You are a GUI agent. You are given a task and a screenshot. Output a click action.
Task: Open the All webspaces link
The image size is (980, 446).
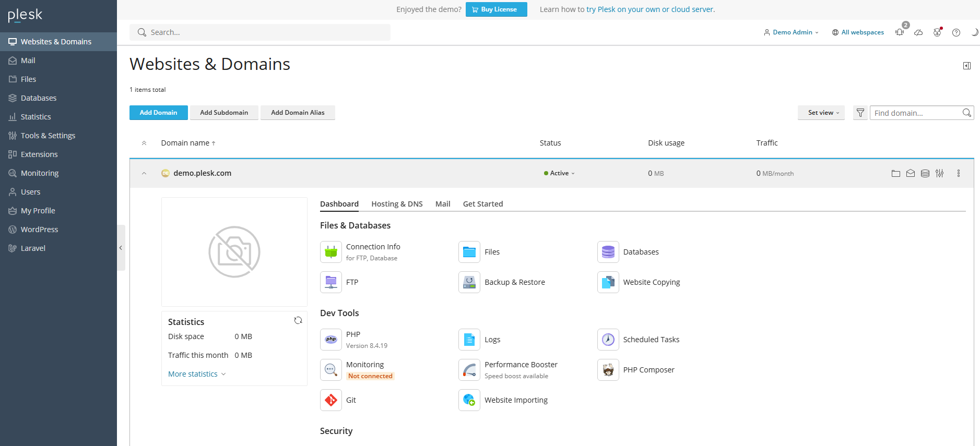coord(858,32)
